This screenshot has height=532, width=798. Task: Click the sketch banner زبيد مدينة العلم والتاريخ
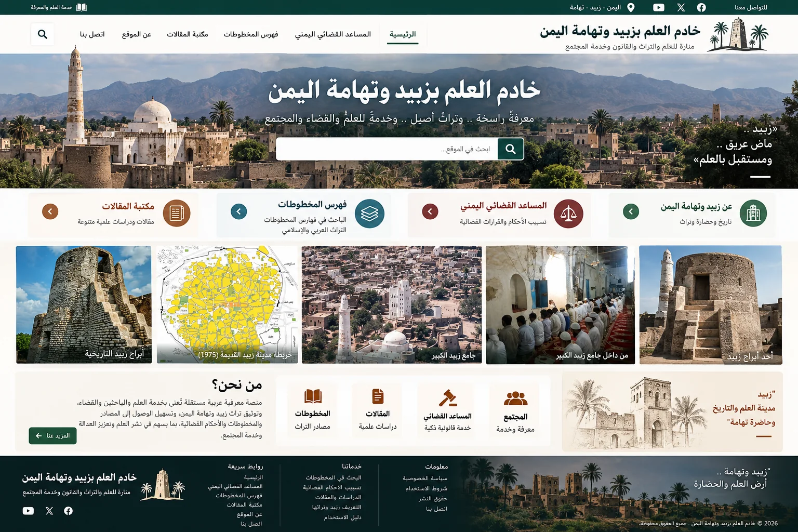tap(672, 411)
